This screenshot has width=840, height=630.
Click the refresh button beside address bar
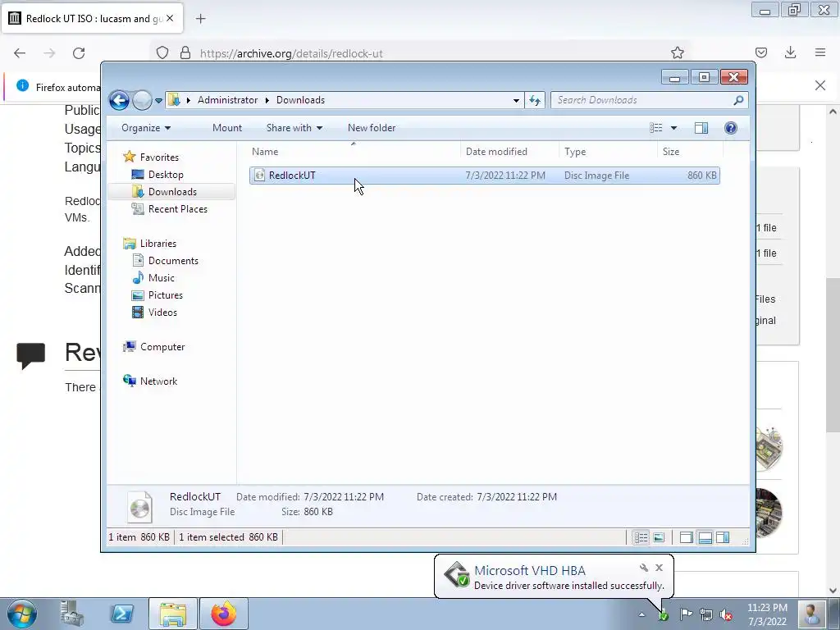535,100
